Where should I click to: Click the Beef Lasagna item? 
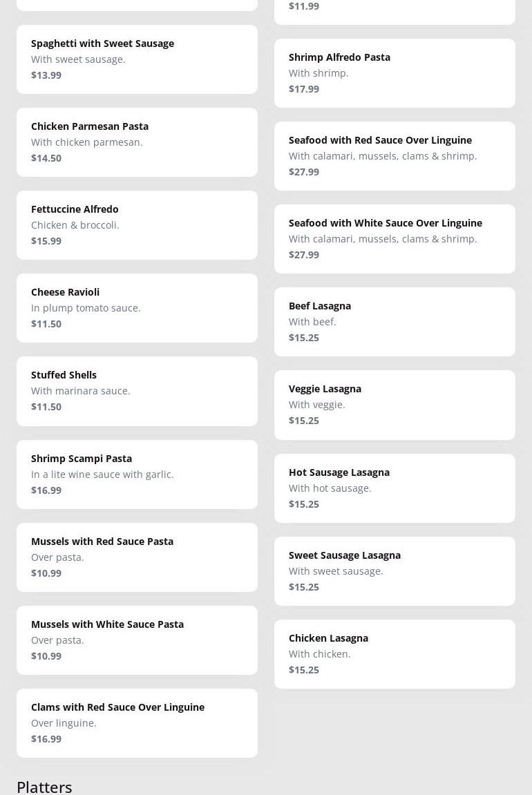coord(395,322)
